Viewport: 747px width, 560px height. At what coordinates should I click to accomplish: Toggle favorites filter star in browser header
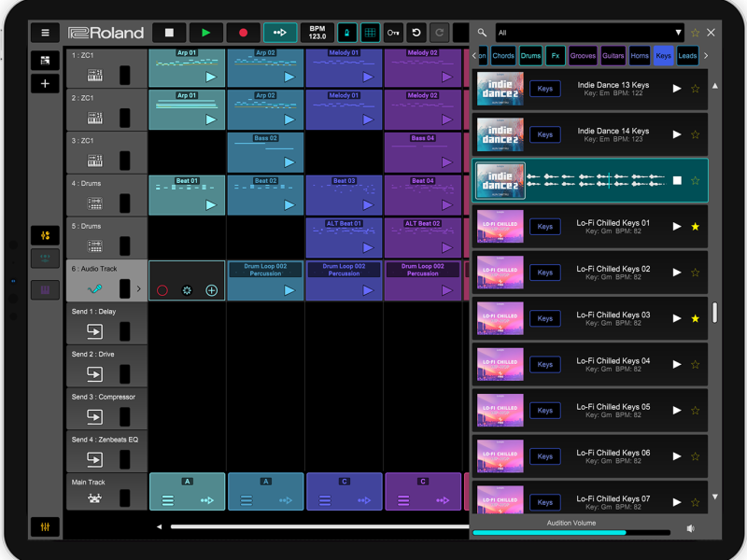coord(695,33)
